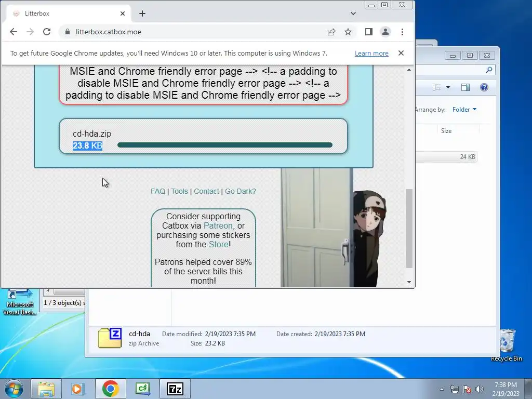The height and width of the screenshot is (399, 532).
Task: Bookmark this page with the star icon
Action: click(348, 32)
